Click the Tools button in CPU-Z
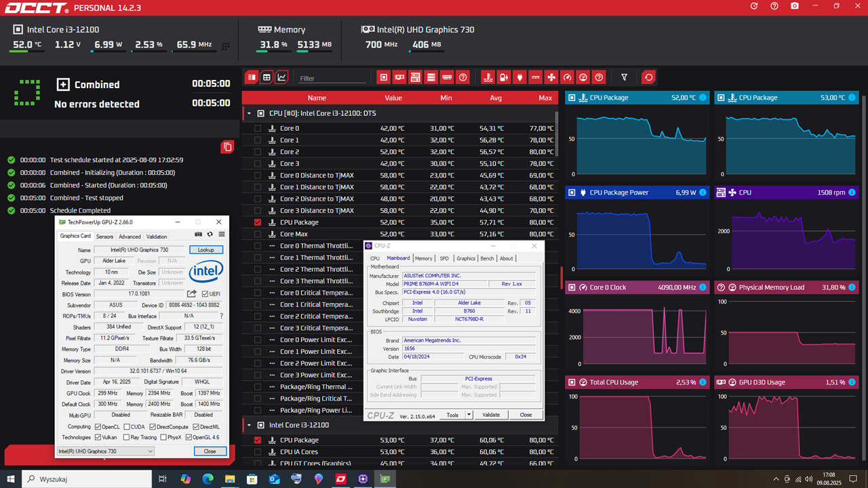This screenshot has height=488, width=868. point(452,415)
